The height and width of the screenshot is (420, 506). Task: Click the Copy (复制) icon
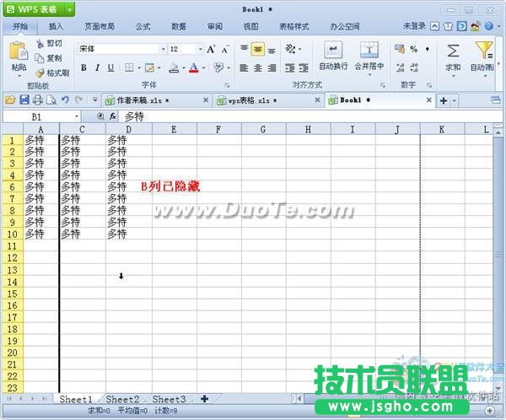click(x=40, y=58)
